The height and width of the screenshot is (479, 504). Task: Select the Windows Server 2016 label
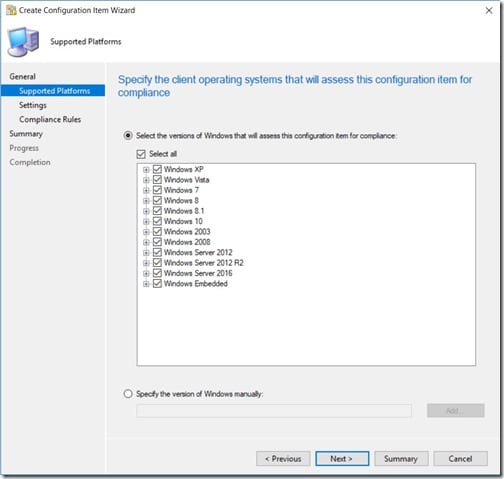coord(198,273)
